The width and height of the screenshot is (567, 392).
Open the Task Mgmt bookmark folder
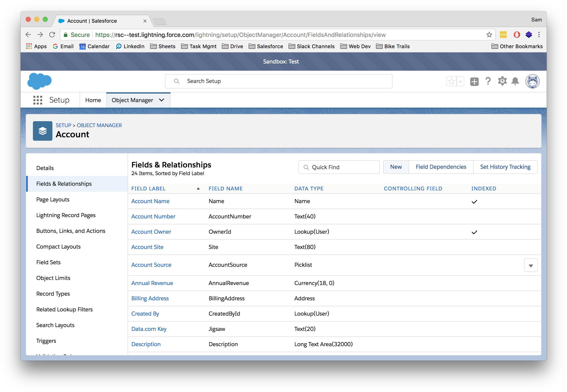click(199, 46)
